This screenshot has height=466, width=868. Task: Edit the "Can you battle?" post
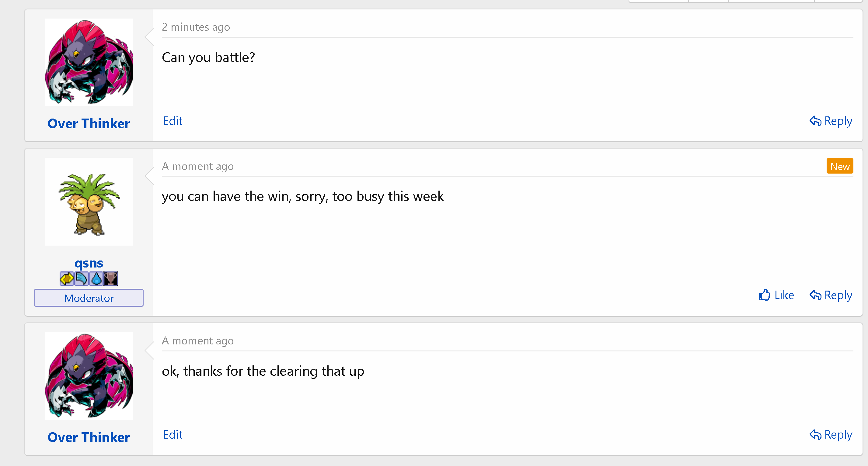point(173,121)
